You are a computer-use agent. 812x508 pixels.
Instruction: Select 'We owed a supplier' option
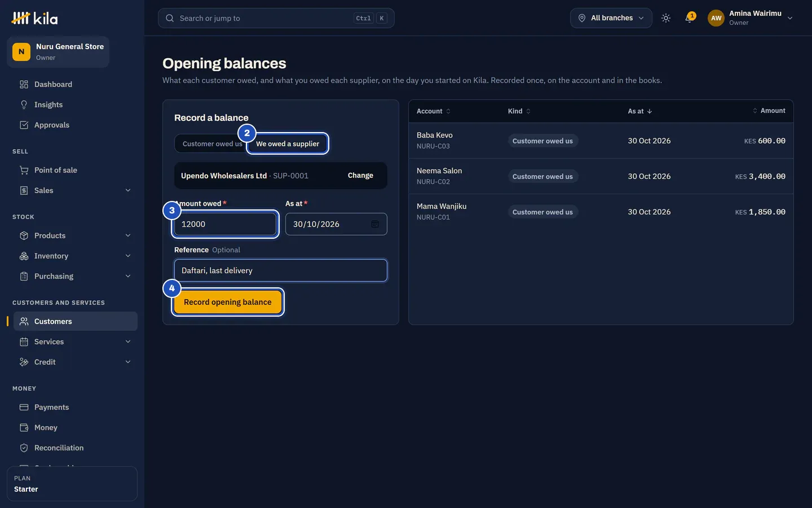(x=288, y=144)
